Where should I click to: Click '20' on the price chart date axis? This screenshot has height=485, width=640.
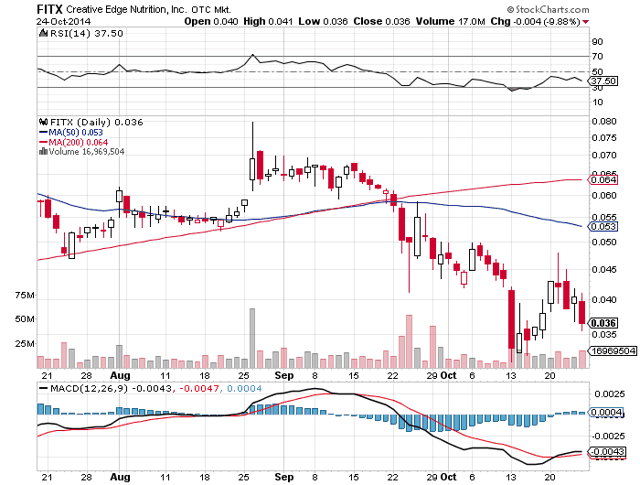[x=550, y=375]
